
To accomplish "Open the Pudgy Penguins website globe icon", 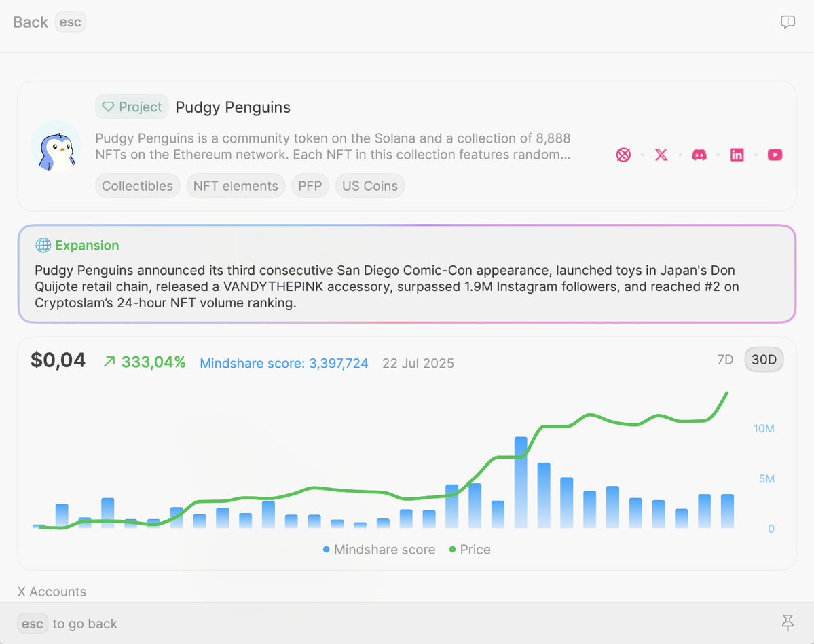I will coord(623,155).
